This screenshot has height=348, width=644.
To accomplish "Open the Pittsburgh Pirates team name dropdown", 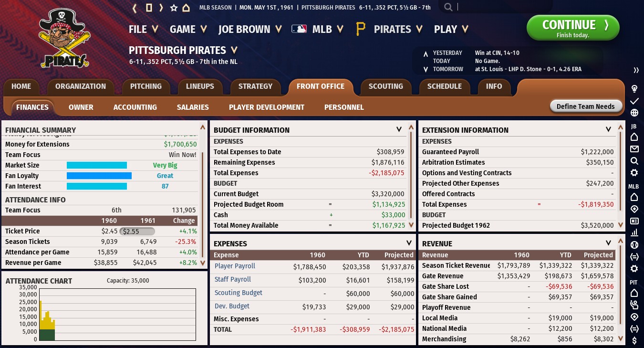I will (x=234, y=50).
